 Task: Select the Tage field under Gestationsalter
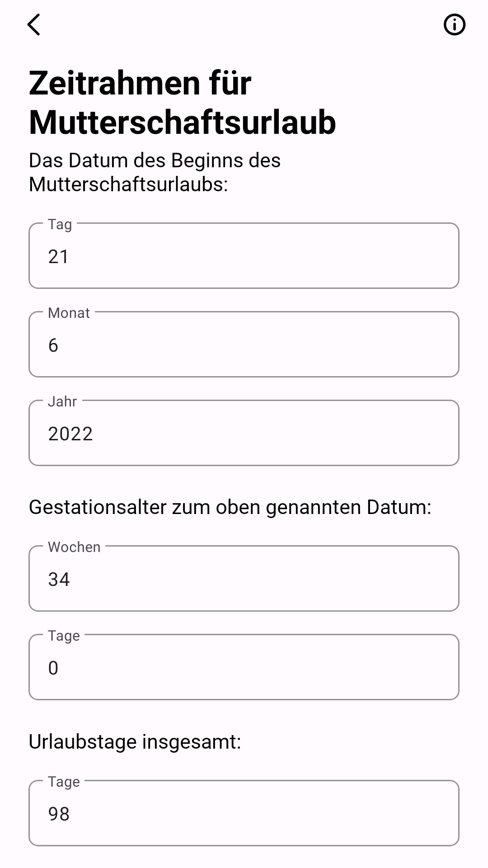[x=244, y=667]
